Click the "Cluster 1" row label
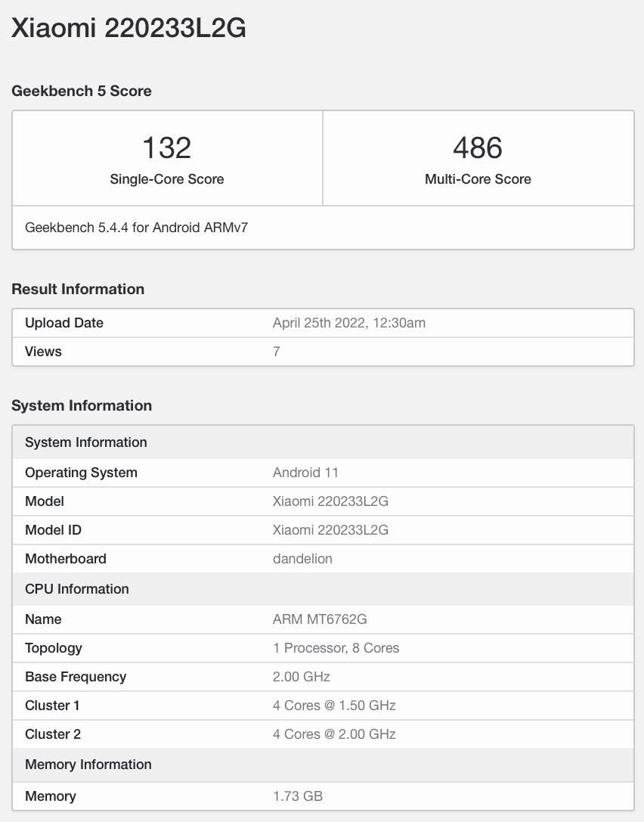This screenshot has height=822, width=644. 52,706
